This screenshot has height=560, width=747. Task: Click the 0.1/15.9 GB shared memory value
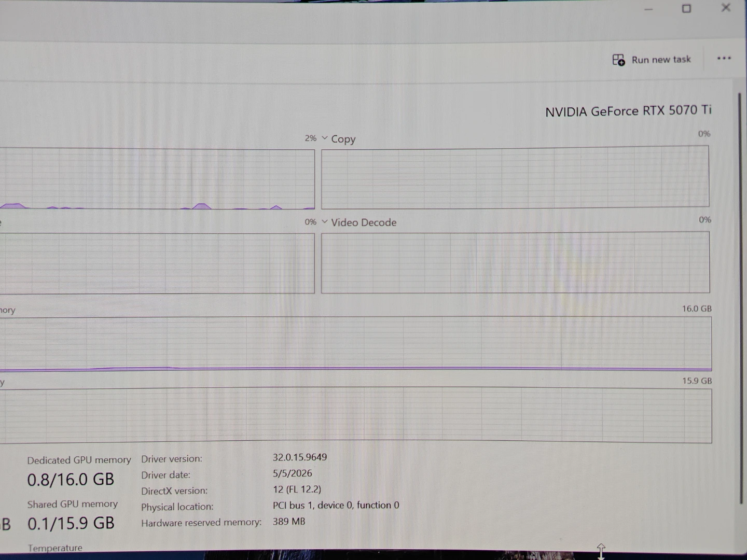coord(71,523)
